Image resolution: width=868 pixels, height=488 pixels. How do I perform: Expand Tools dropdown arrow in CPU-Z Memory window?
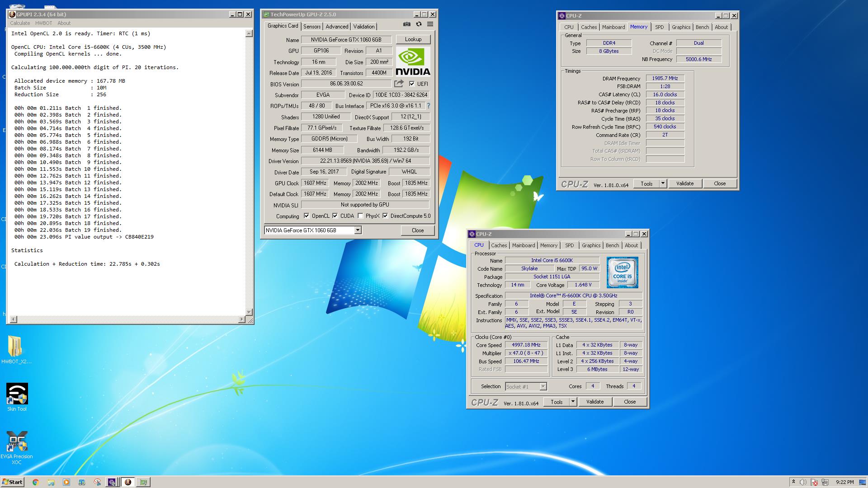[663, 183]
